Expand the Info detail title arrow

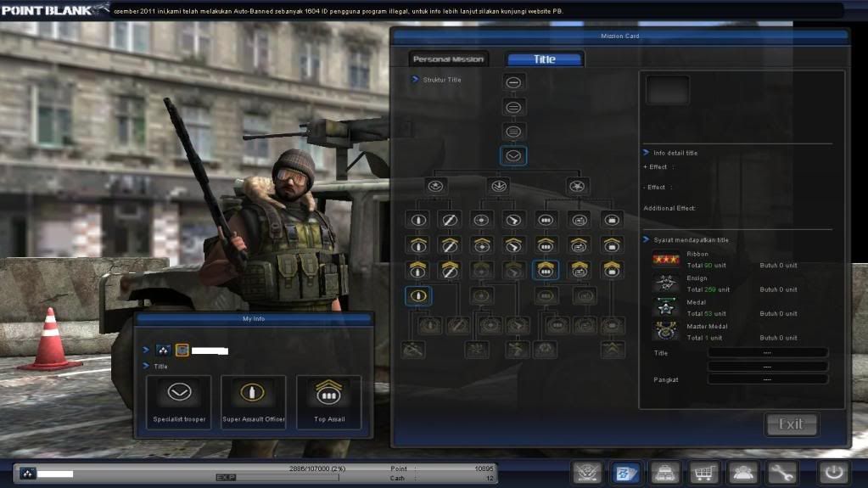point(646,152)
